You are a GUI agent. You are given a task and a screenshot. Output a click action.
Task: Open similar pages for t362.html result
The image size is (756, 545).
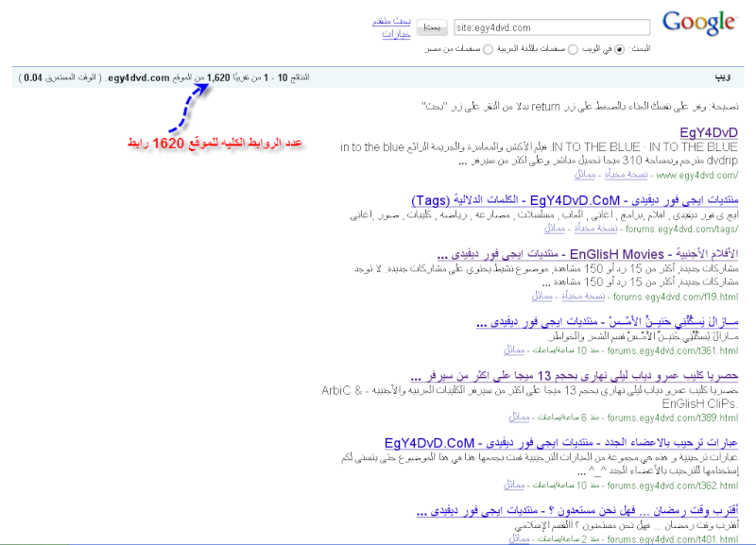click(x=514, y=485)
